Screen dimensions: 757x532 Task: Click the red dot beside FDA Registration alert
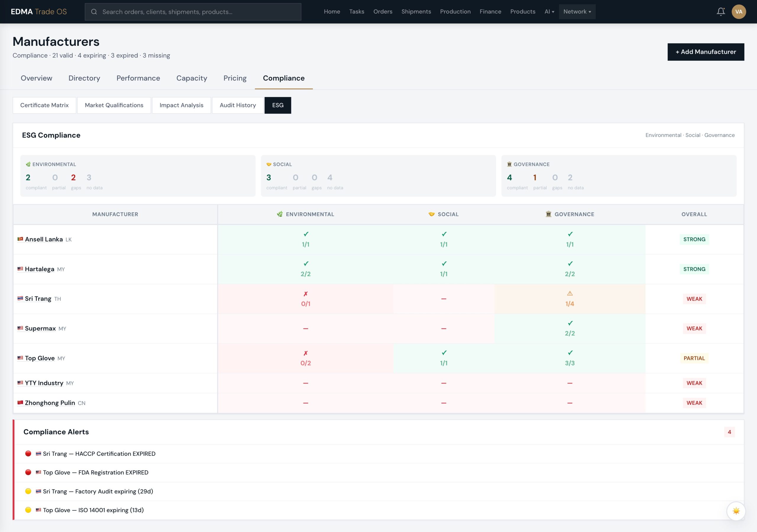click(28, 472)
